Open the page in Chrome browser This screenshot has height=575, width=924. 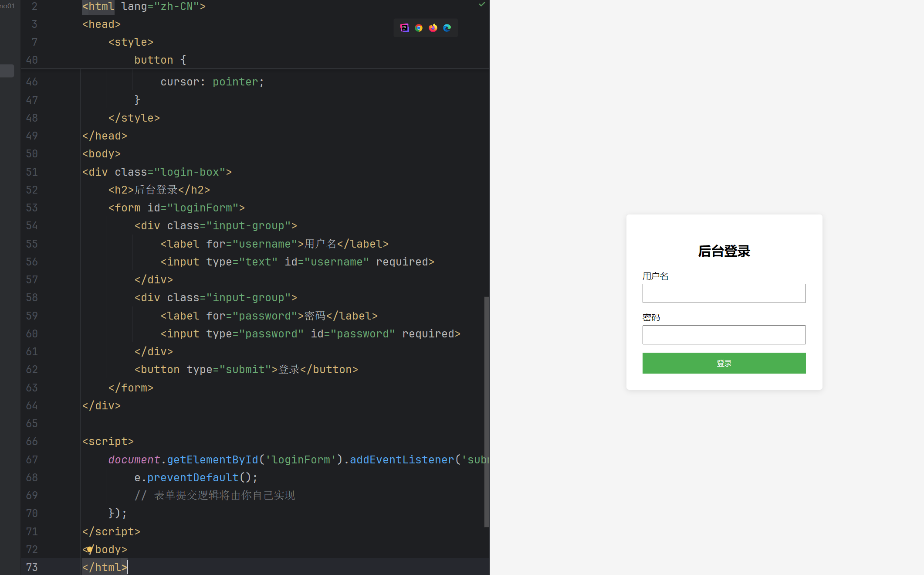(419, 28)
